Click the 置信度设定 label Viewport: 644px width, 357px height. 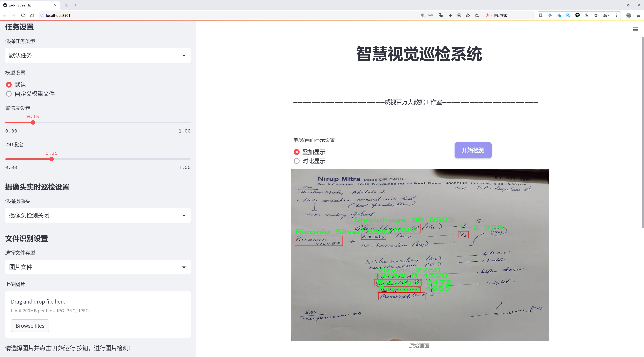(x=18, y=108)
